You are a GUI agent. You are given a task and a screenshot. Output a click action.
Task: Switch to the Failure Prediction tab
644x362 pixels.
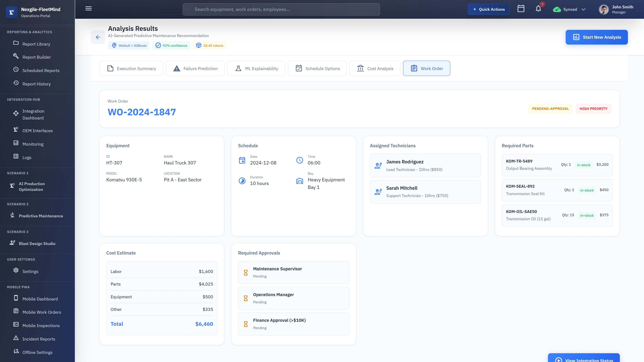(x=195, y=68)
